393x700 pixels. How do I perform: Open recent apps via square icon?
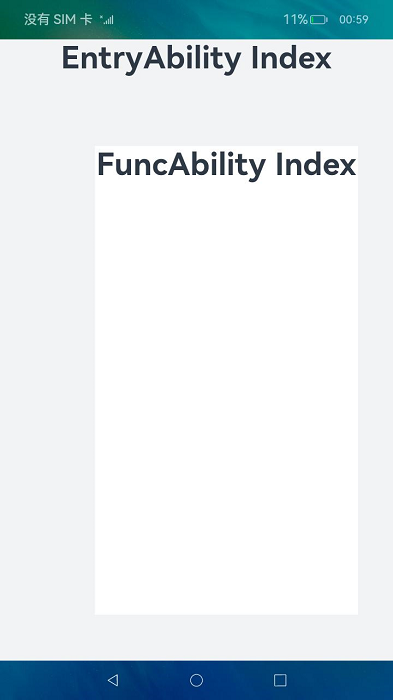(x=280, y=680)
